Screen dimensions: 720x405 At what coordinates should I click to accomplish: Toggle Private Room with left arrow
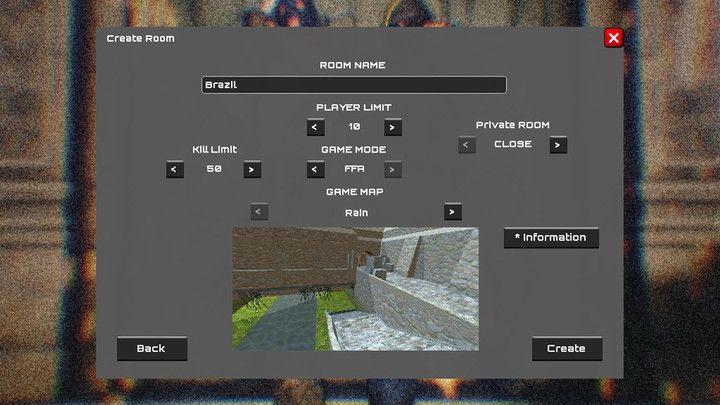[x=467, y=144]
